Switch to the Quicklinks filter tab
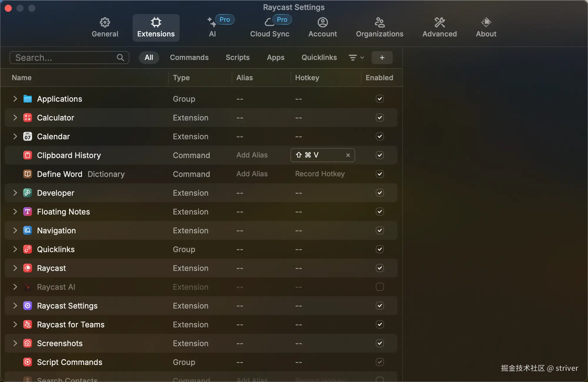The image size is (588, 382). 319,58
